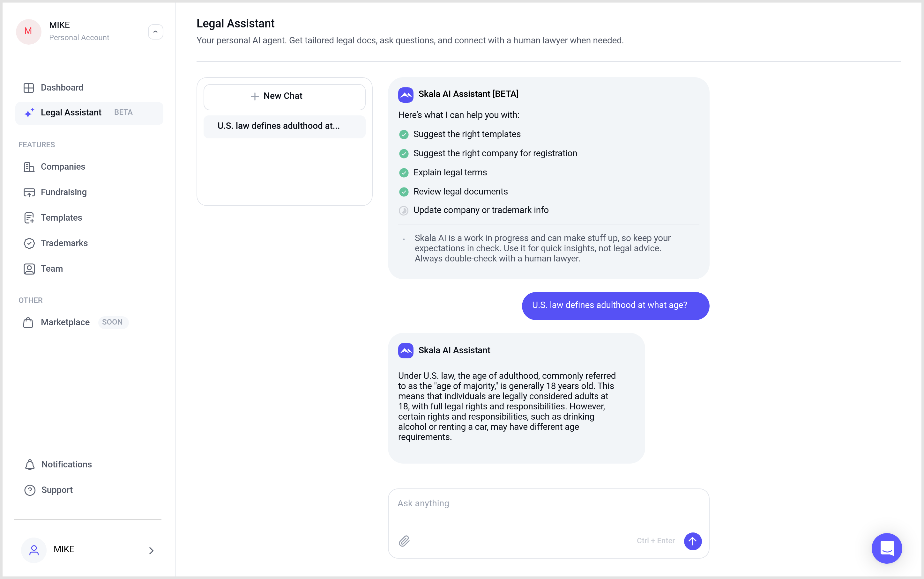Open the Team section

(x=52, y=269)
